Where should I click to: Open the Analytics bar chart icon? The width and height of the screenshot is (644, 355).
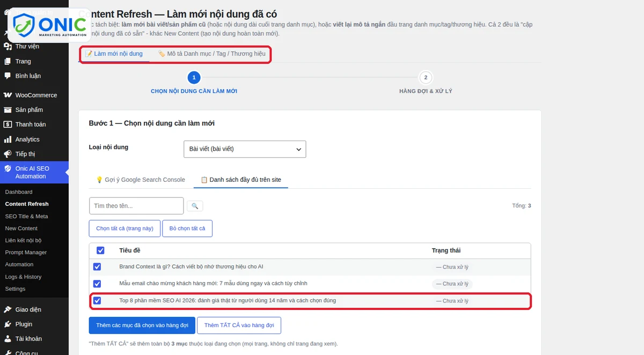(x=8, y=139)
